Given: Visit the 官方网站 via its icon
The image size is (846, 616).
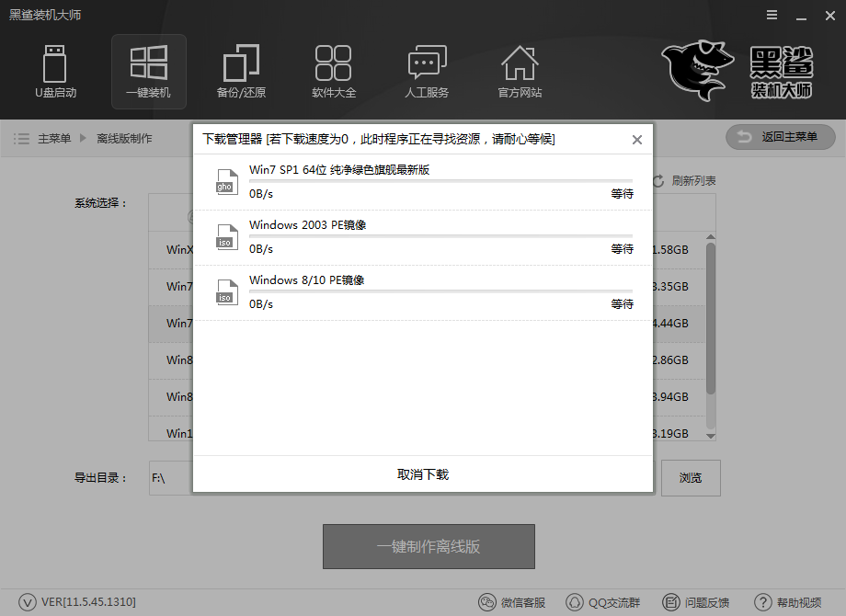Looking at the screenshot, I should [520, 72].
